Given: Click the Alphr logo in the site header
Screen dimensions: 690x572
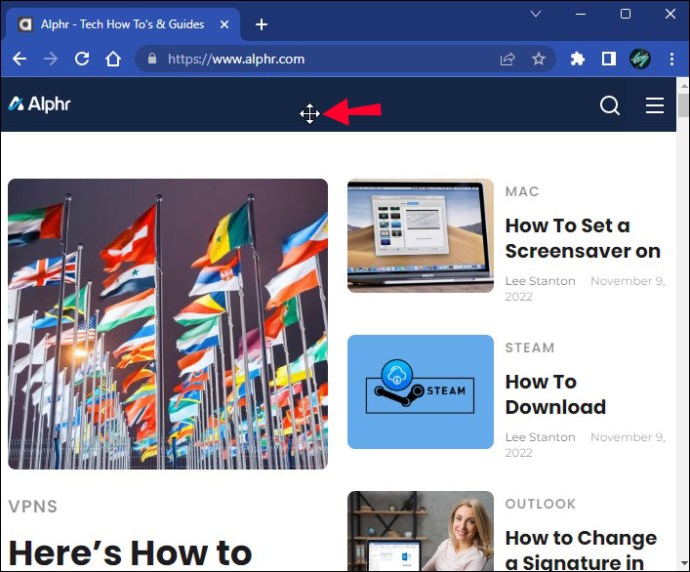Looking at the screenshot, I should pos(40,104).
